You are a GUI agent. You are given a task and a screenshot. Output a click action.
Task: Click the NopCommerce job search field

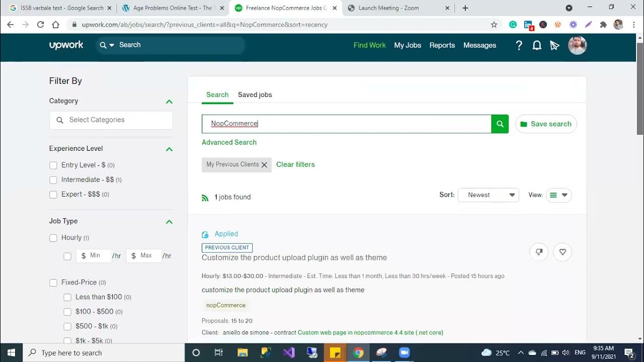(x=346, y=124)
